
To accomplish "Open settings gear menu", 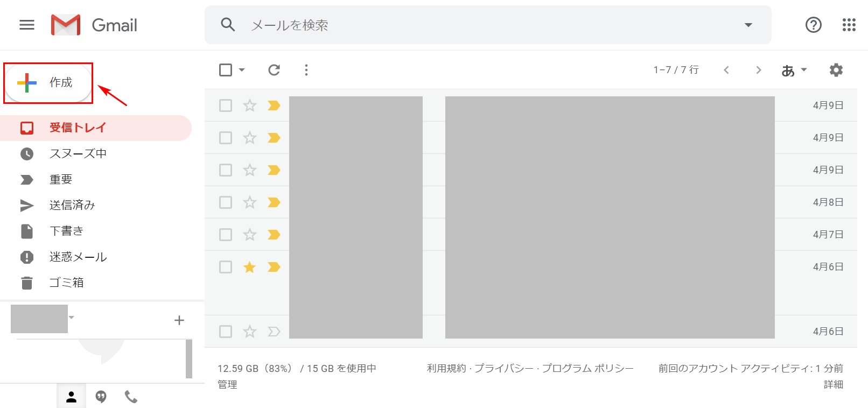I will tap(836, 70).
